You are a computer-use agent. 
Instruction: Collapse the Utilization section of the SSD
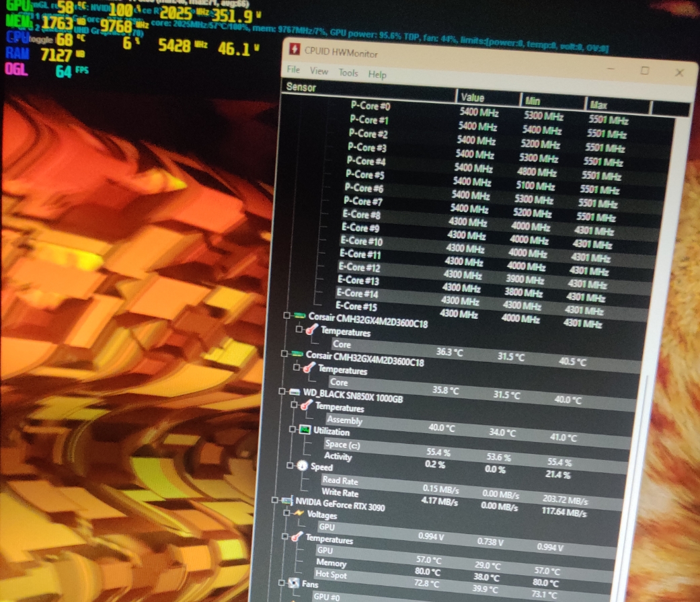293,429
